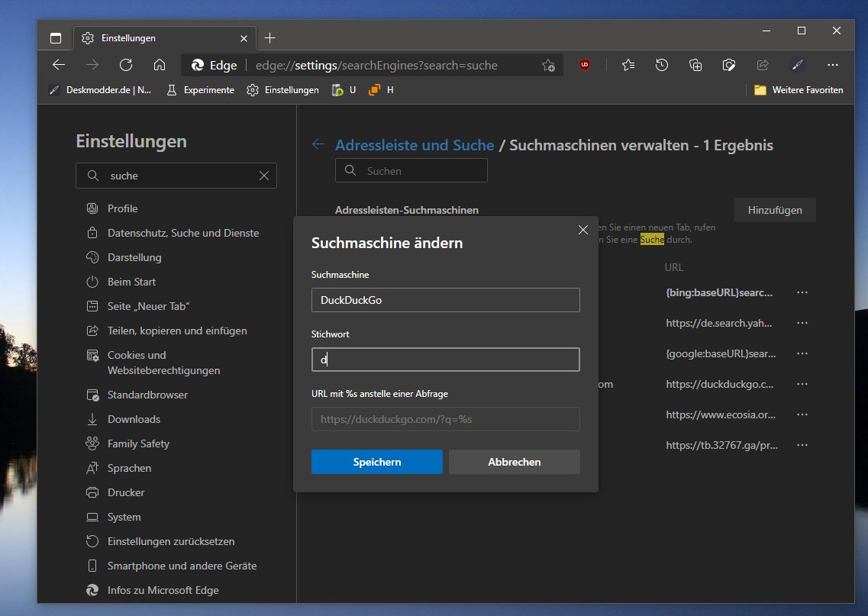Click the address bar URL

(376, 66)
